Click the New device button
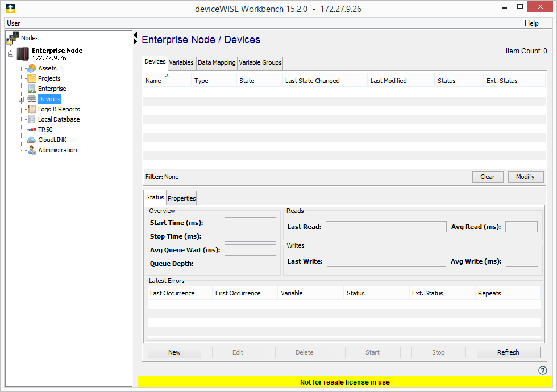 tap(174, 352)
